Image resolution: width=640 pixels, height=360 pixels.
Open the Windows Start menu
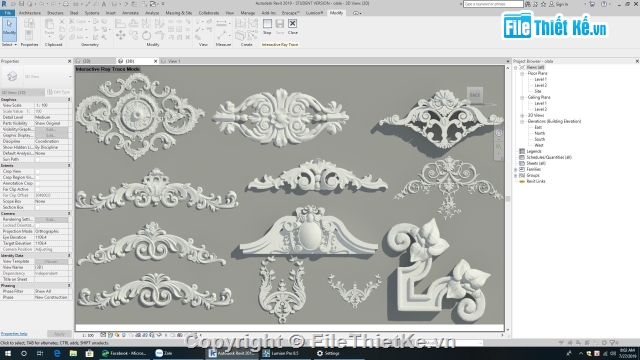coord(7,353)
